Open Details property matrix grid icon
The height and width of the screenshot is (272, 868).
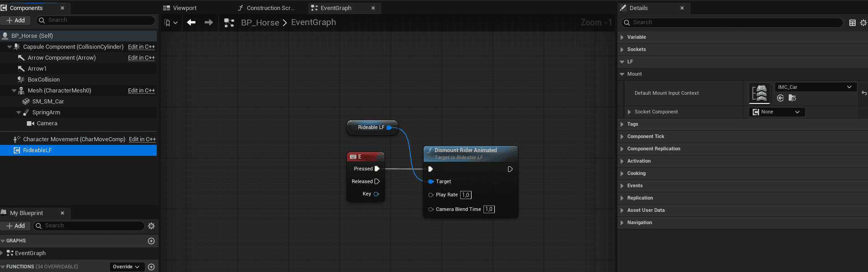(853, 23)
